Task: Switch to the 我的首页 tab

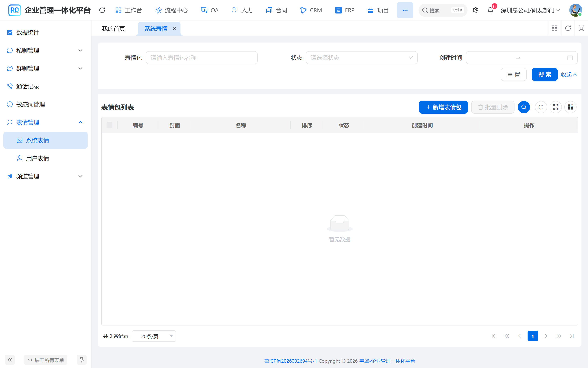Action: point(114,29)
